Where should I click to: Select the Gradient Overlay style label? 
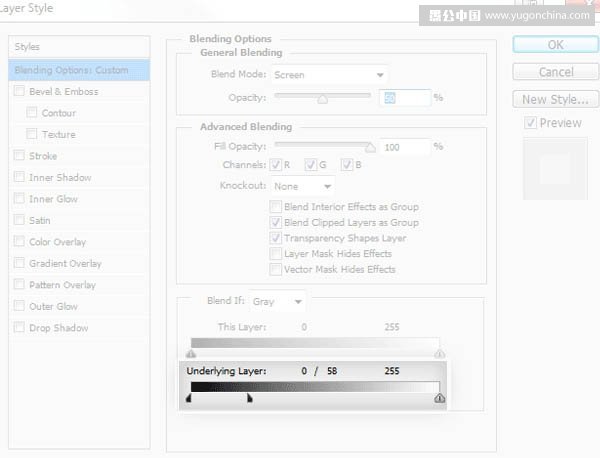[65, 263]
